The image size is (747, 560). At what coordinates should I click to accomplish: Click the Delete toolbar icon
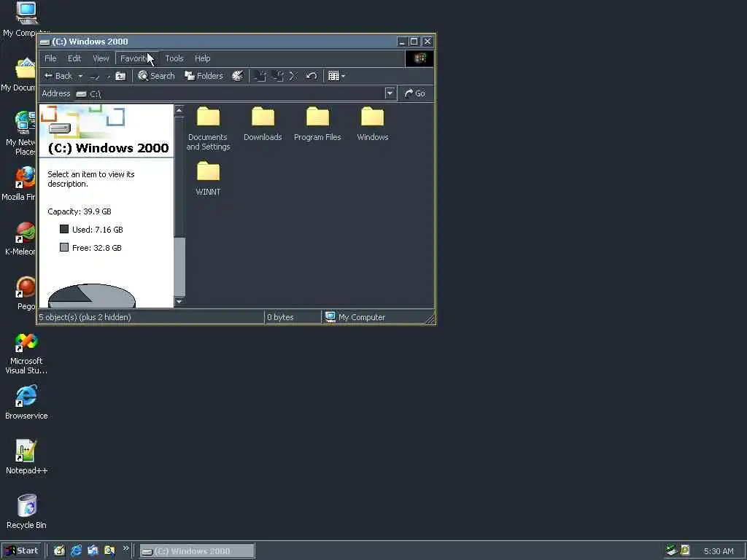click(x=293, y=76)
